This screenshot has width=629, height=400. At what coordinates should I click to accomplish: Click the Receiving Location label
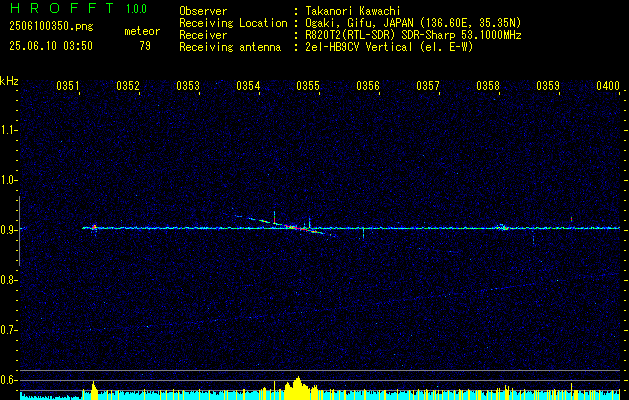(x=233, y=23)
